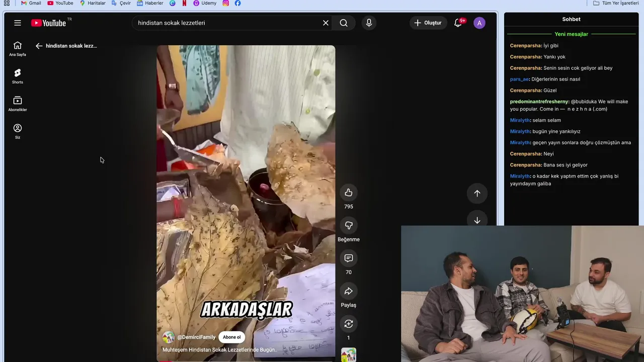
Task: Open the Gmail bookmark
Action: [x=31, y=3]
